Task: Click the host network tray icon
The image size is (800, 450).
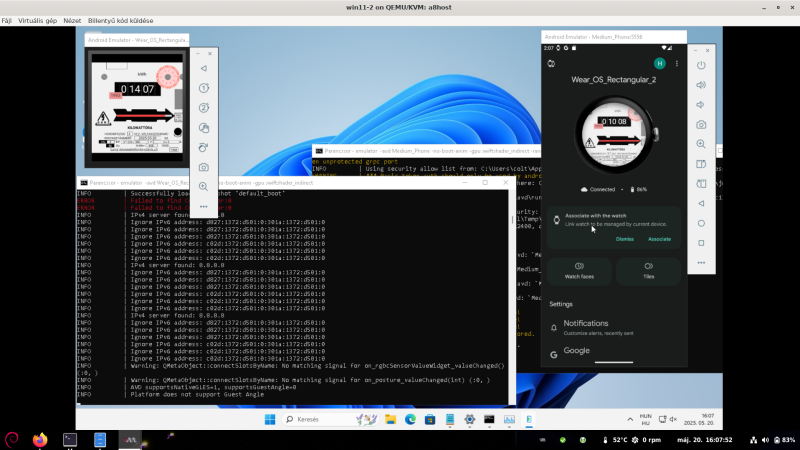Action: tap(753, 440)
